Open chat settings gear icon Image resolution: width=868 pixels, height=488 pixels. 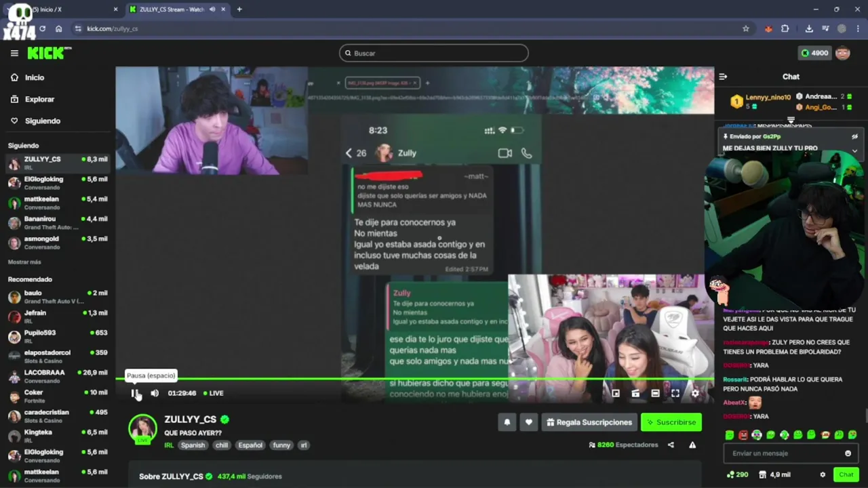[823, 474]
